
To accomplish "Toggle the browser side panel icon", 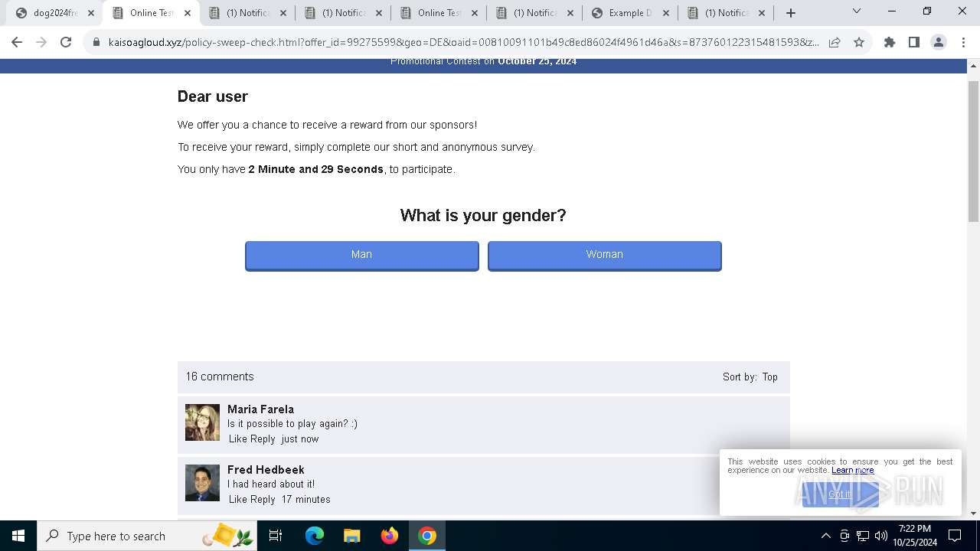I will (x=914, y=43).
